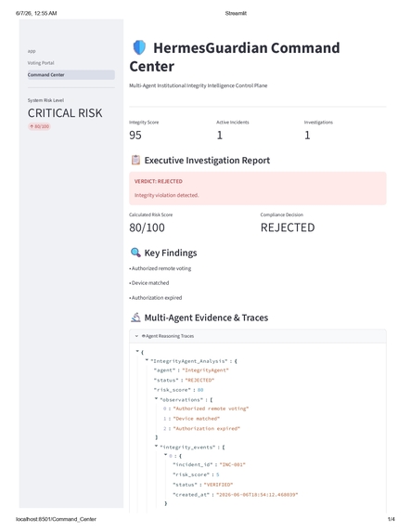
Task: Click the Multi-Agent Institutional Integrity subtitle
Action: click(198, 85)
